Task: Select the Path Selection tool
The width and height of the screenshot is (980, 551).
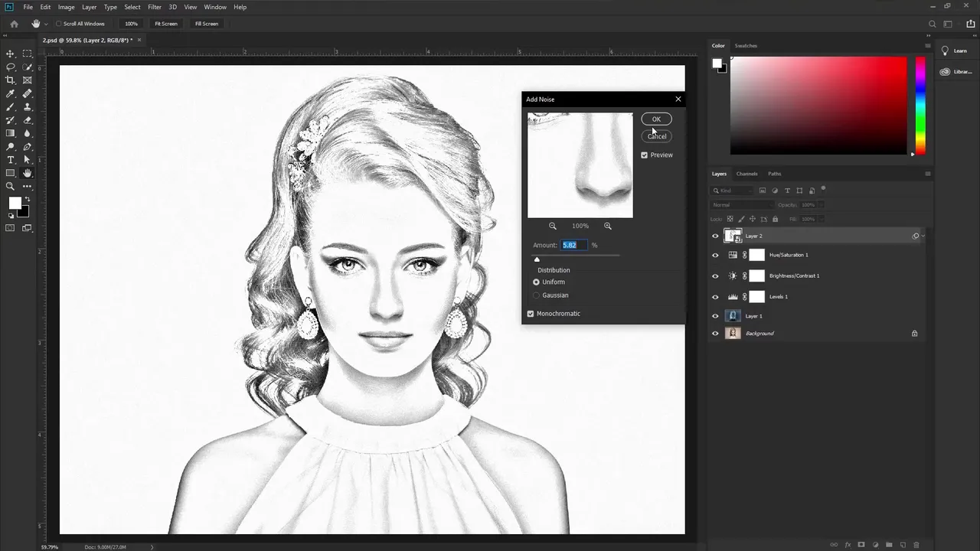Action: [28, 160]
